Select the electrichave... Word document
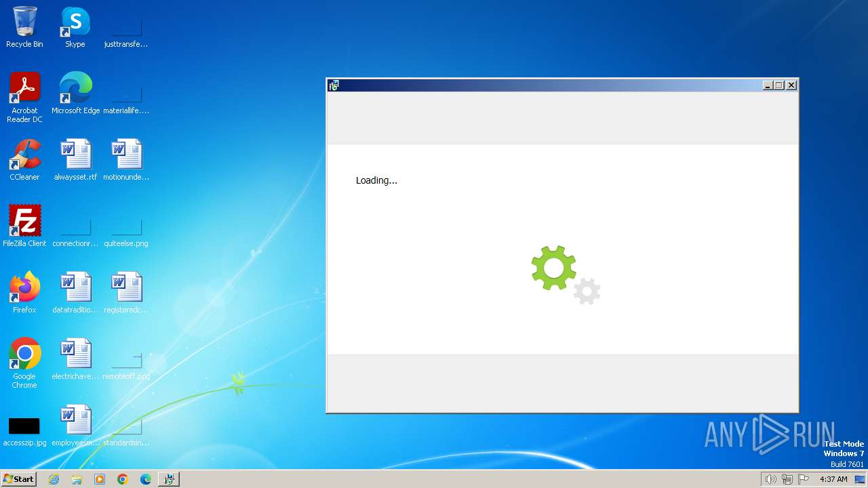The image size is (868, 488). tap(75, 359)
